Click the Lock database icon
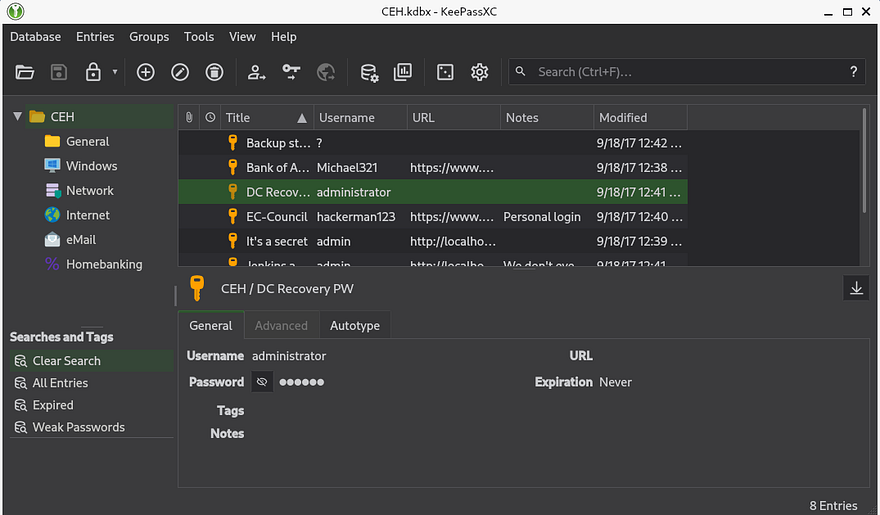880x515 pixels. pos(93,72)
